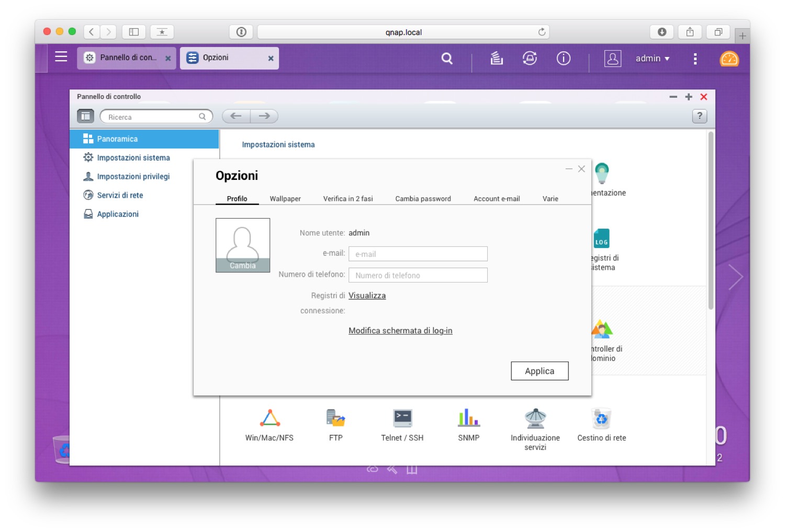Open SNMP bar chart icon

tap(469, 418)
